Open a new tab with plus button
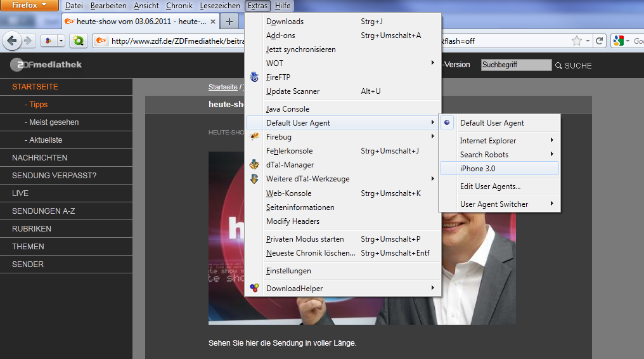 229,22
